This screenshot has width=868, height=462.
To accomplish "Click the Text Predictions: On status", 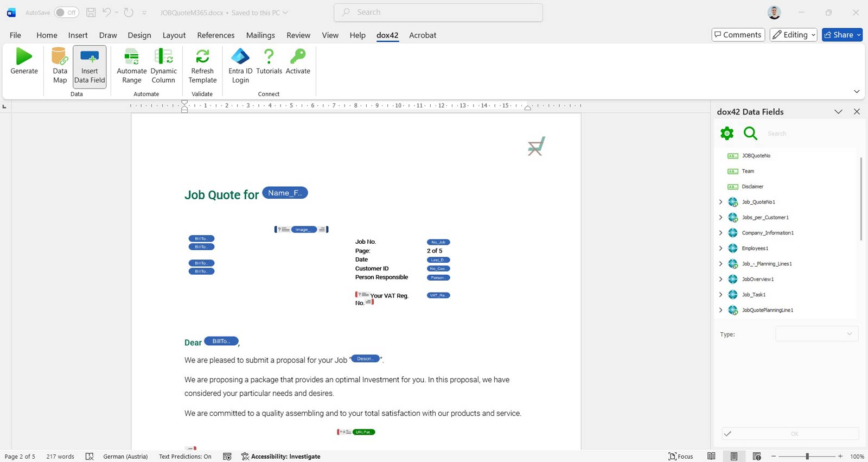I will click(185, 457).
